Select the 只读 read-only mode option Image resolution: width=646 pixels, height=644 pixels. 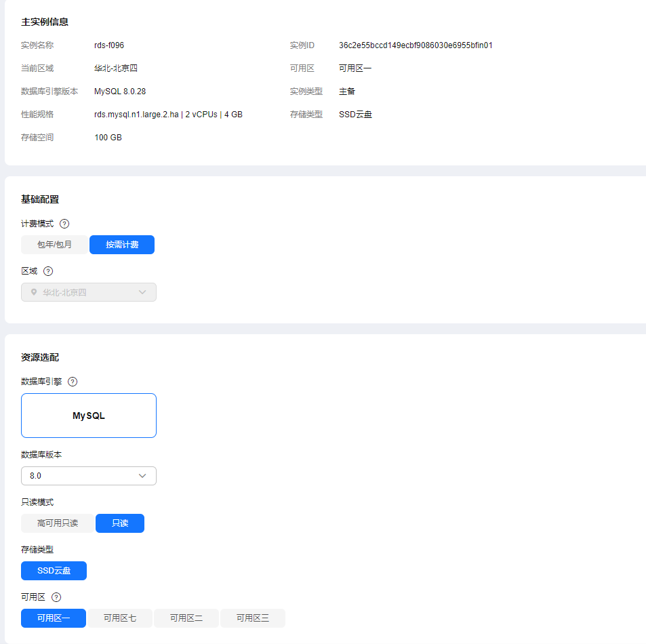click(x=120, y=523)
